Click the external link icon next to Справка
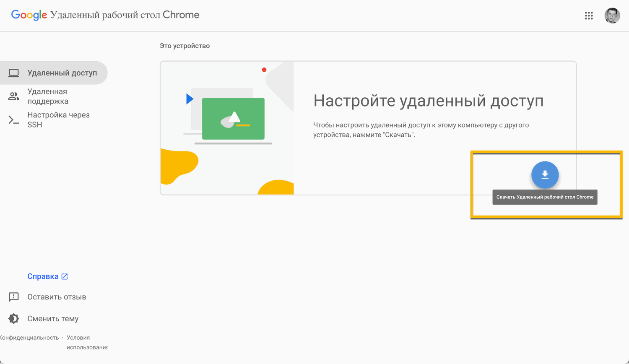 (x=64, y=276)
